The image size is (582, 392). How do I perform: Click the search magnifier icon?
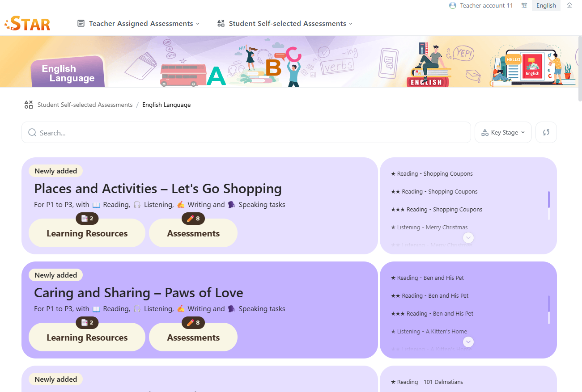click(x=32, y=133)
